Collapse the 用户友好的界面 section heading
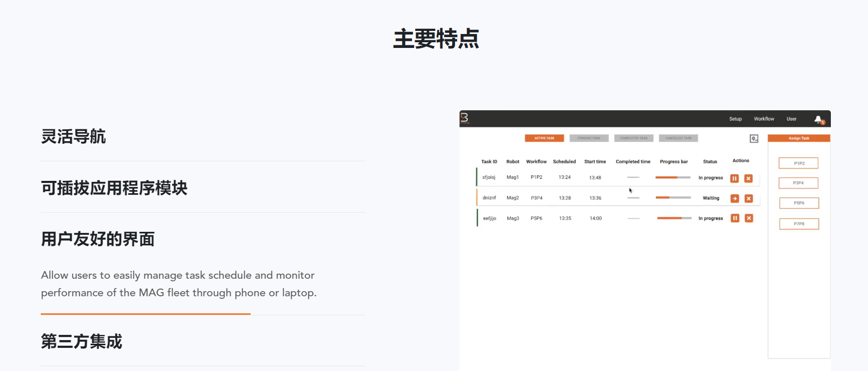 coord(97,239)
